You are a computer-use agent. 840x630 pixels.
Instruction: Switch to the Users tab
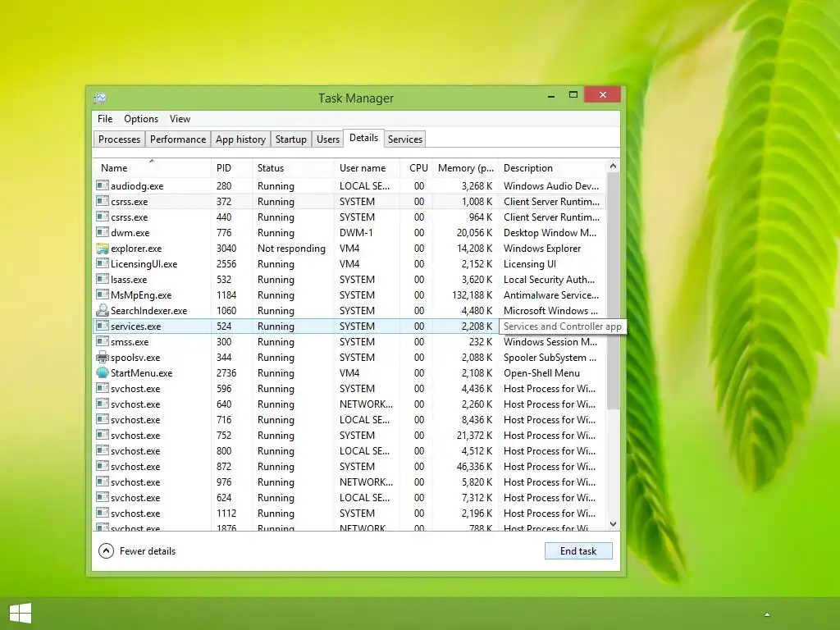coord(328,139)
